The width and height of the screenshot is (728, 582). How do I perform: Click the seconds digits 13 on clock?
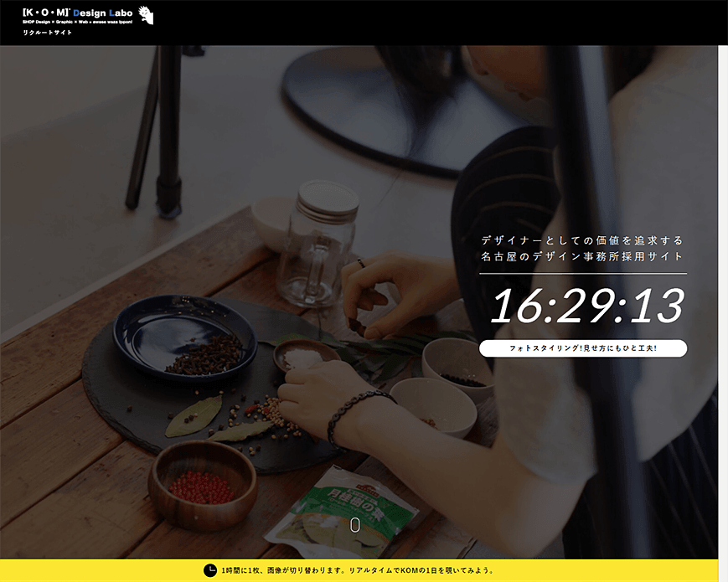pyautogui.click(x=656, y=306)
